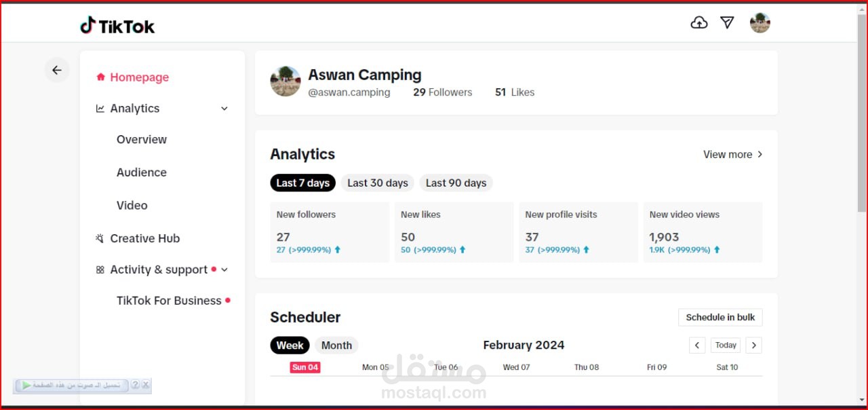Click the back arrow button

[x=57, y=70]
